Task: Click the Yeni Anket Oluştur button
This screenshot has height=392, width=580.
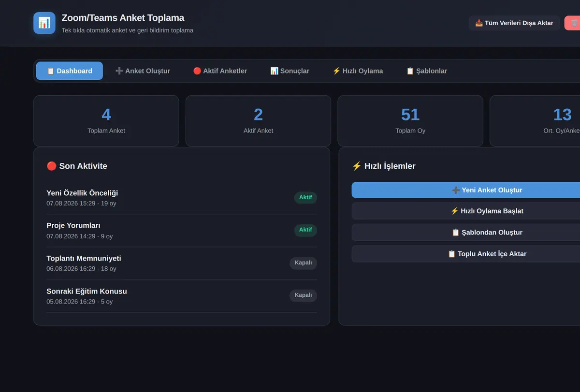Action: pos(466,190)
